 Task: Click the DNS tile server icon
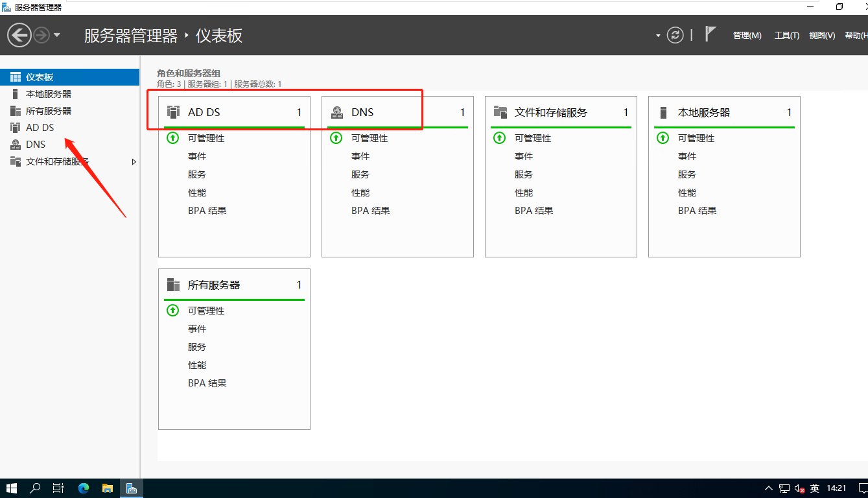coord(337,112)
